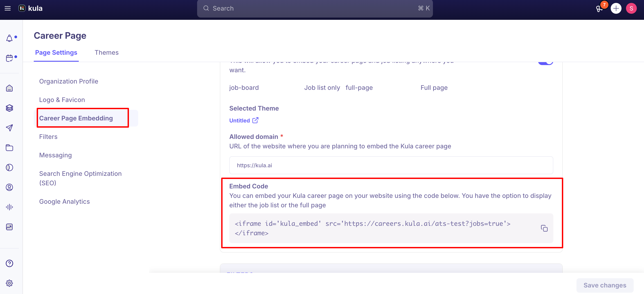Copy the embed code with copy icon
Image resolution: width=644 pixels, height=294 pixels.
pos(544,228)
